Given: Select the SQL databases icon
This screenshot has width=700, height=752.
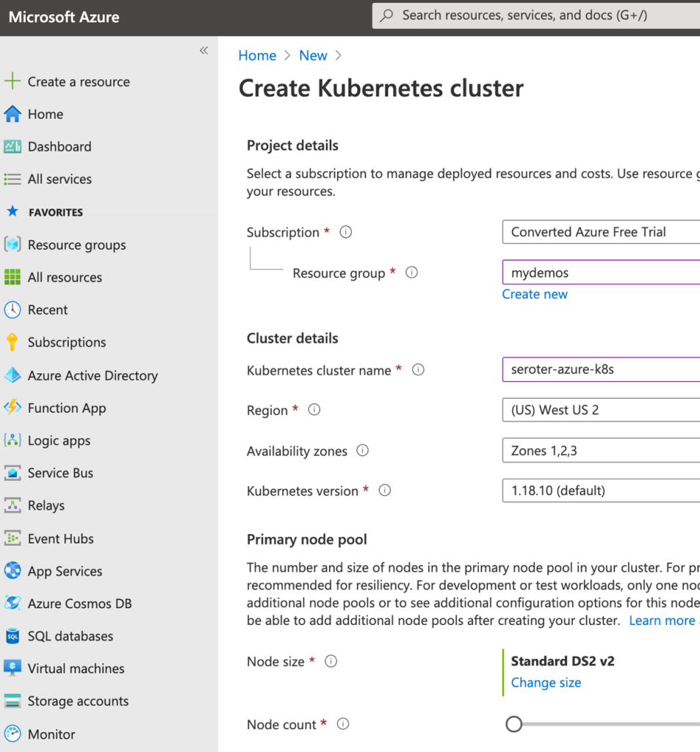Looking at the screenshot, I should 12,636.
